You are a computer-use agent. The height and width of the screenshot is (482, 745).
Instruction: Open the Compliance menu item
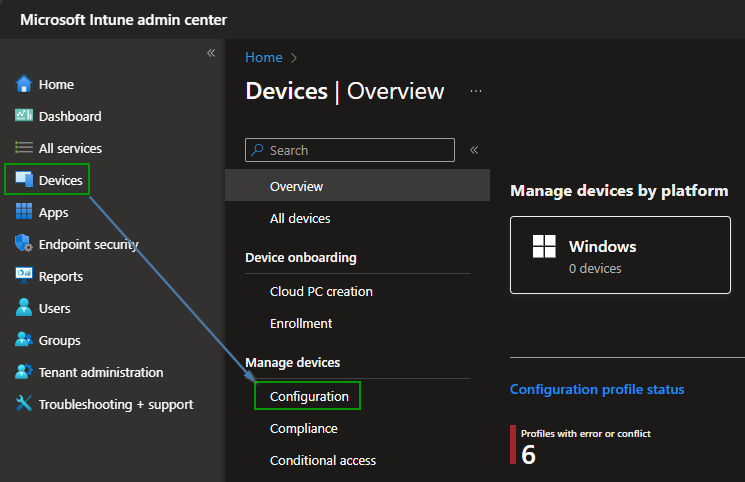click(303, 428)
